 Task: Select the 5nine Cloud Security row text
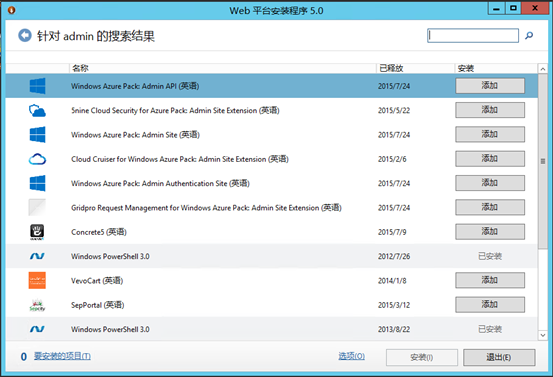pyautogui.click(x=175, y=110)
